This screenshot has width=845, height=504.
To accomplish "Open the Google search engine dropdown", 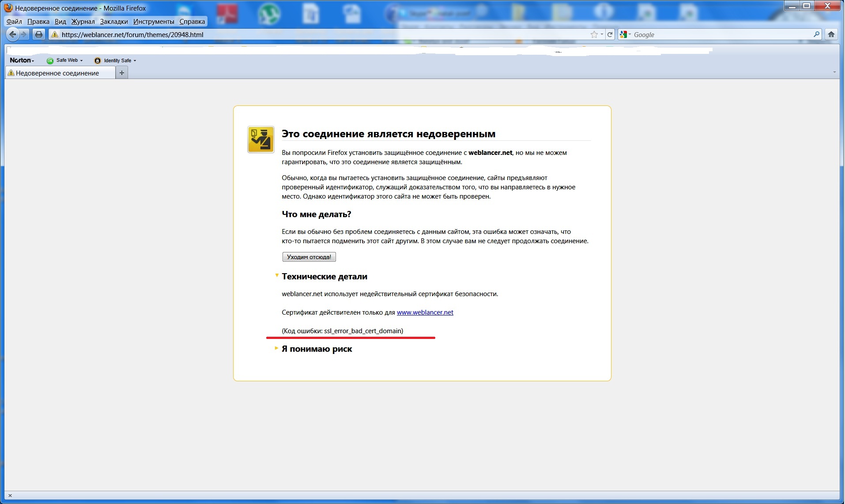I will (x=625, y=34).
